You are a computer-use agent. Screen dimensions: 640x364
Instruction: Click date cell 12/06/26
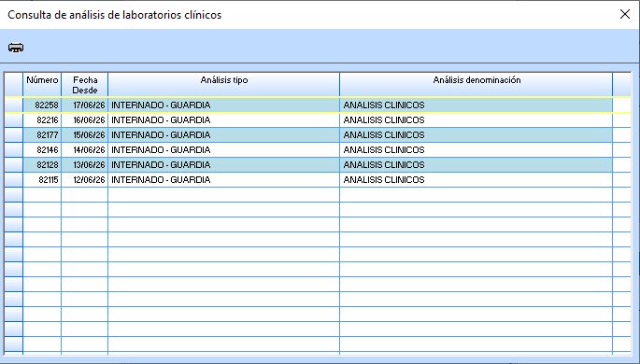click(89, 180)
